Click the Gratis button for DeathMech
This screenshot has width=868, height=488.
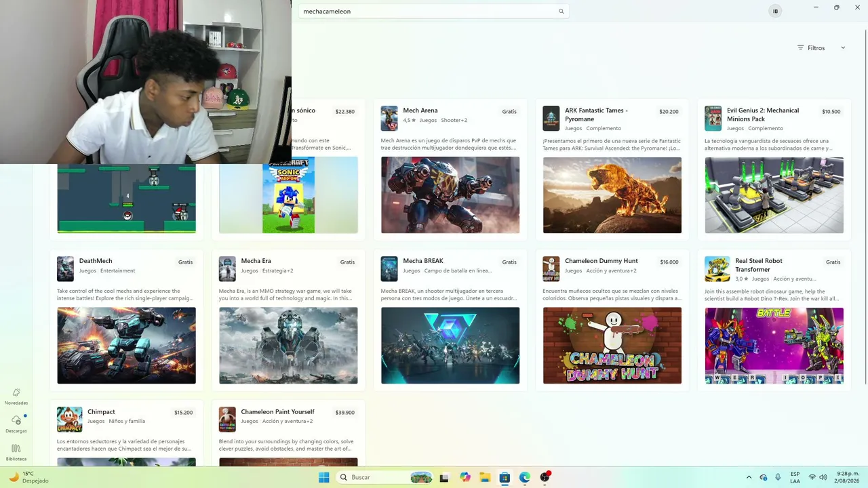(x=185, y=262)
